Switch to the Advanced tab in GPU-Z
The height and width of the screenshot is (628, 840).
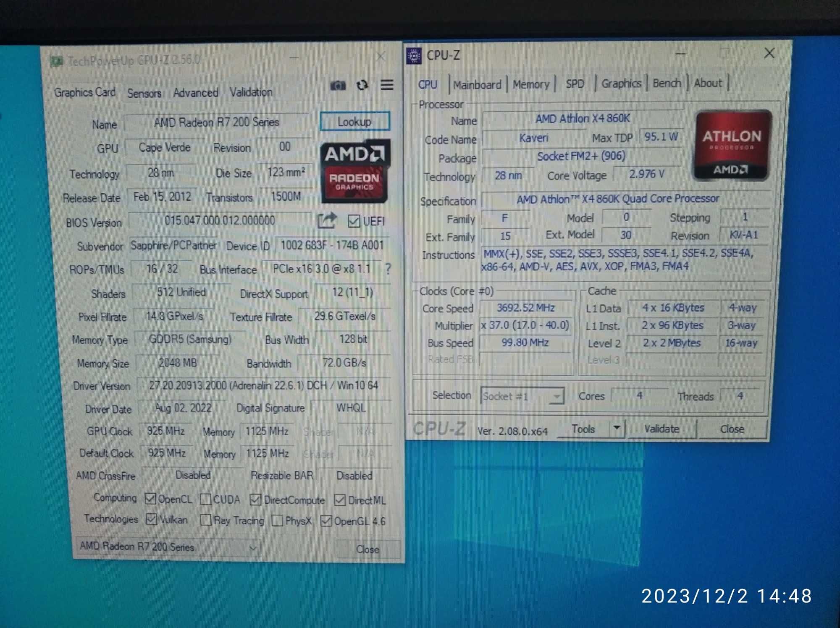coord(196,93)
